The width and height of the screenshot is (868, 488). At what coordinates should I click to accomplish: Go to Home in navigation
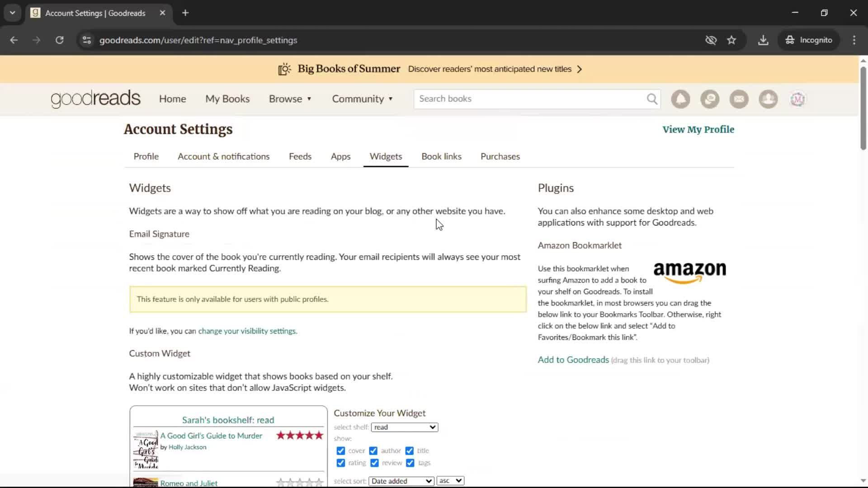click(172, 99)
